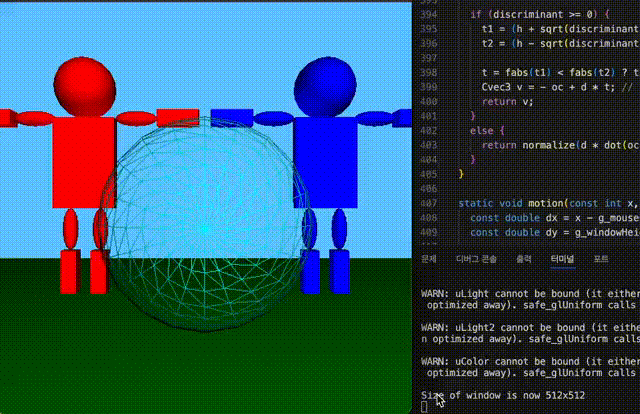The image size is (640, 414).
Task: Click the 'return v;' line in editor
Action: tap(507, 102)
